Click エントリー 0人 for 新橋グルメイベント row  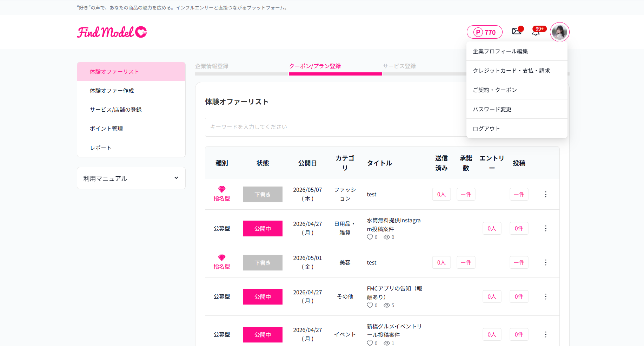(x=492, y=334)
